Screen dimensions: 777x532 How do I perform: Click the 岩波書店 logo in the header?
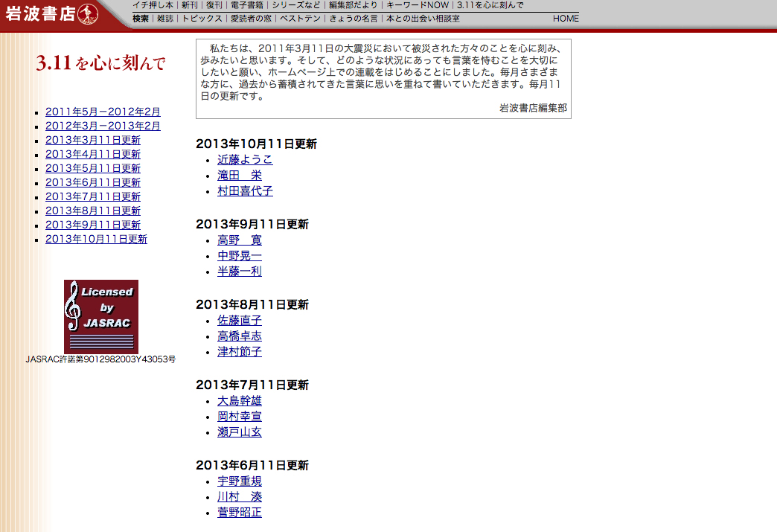point(51,15)
